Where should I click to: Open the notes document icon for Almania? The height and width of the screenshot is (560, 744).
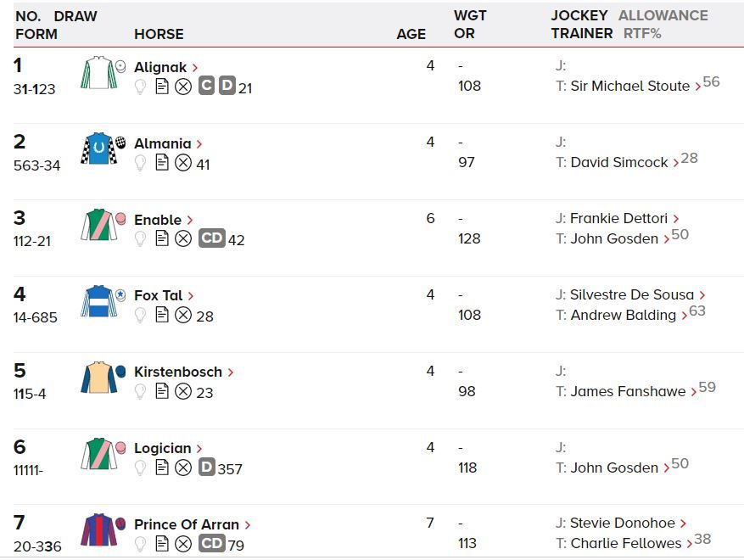(162, 163)
